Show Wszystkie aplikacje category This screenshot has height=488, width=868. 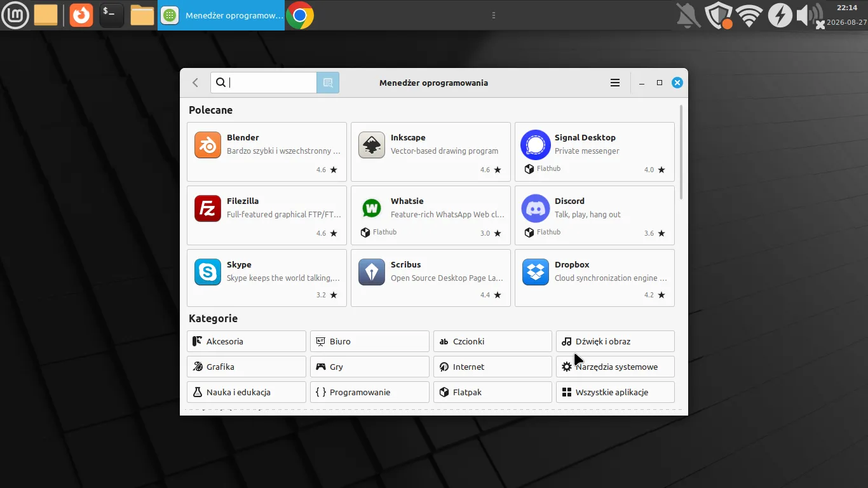pyautogui.click(x=615, y=392)
